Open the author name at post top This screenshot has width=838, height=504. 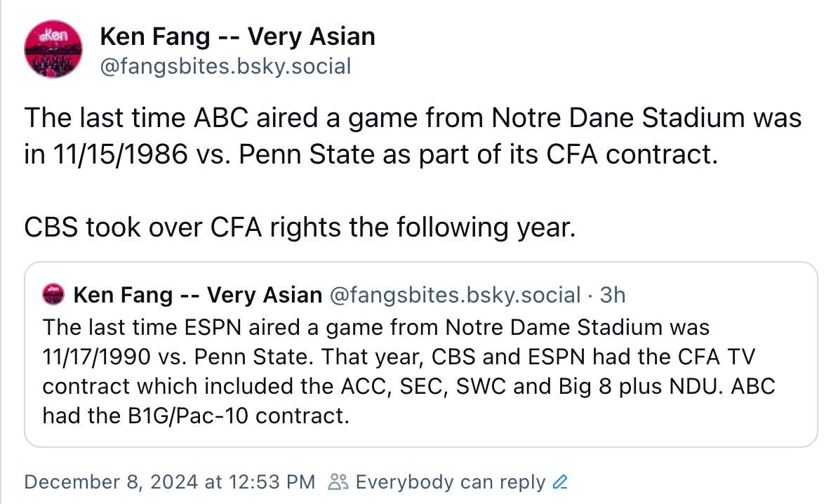pyautogui.click(x=237, y=37)
